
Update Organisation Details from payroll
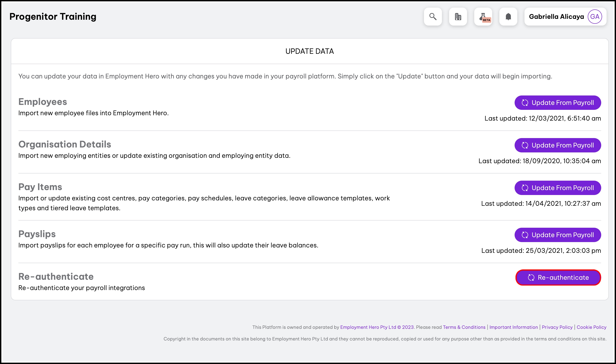tap(558, 145)
